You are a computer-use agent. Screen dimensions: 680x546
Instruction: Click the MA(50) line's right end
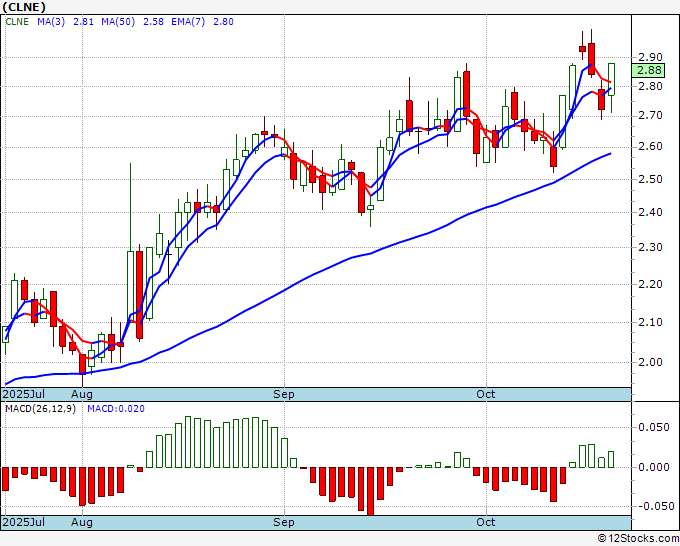610,154
